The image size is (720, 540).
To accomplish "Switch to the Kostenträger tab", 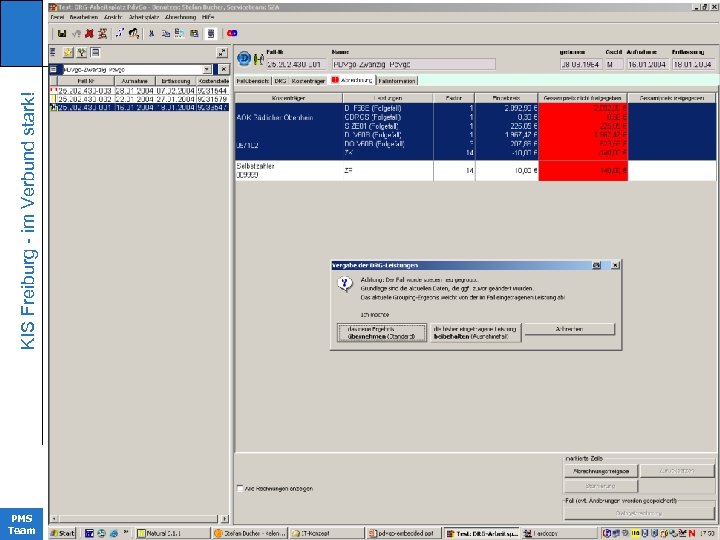I will pyautogui.click(x=308, y=81).
